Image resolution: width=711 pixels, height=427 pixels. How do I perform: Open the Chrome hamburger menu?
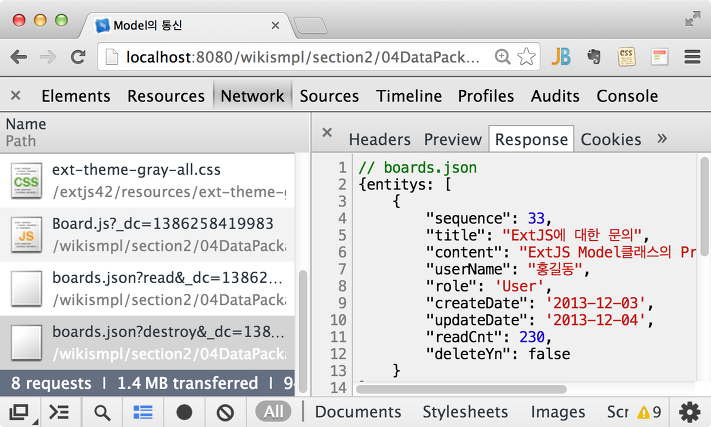point(692,57)
